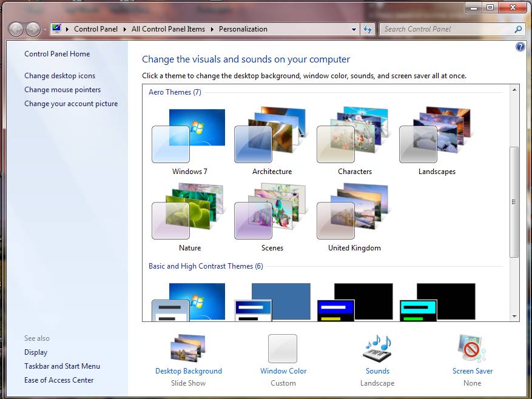Open the Sounds link
Image resolution: width=532 pixels, height=399 pixels.
[x=378, y=371]
